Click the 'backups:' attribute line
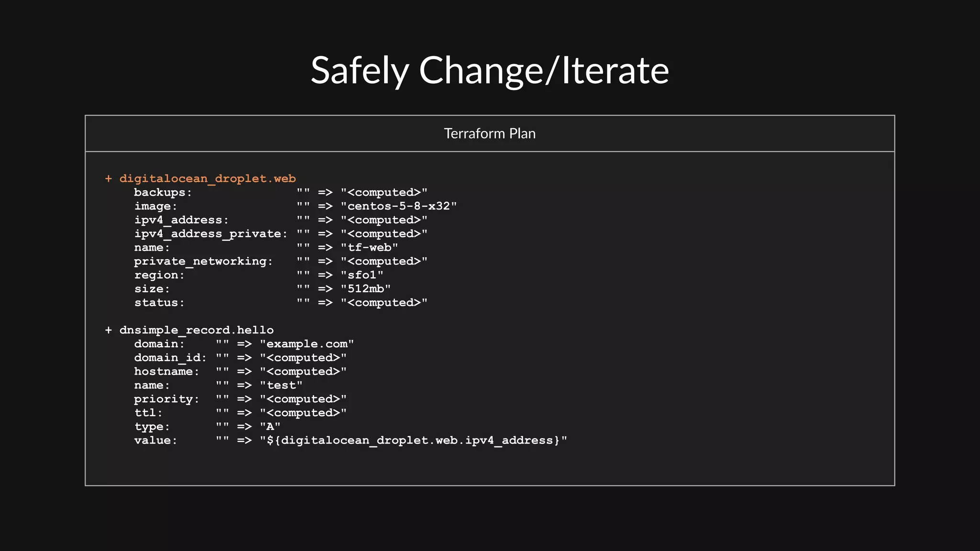Viewport: 980px width, 551px height. point(280,192)
